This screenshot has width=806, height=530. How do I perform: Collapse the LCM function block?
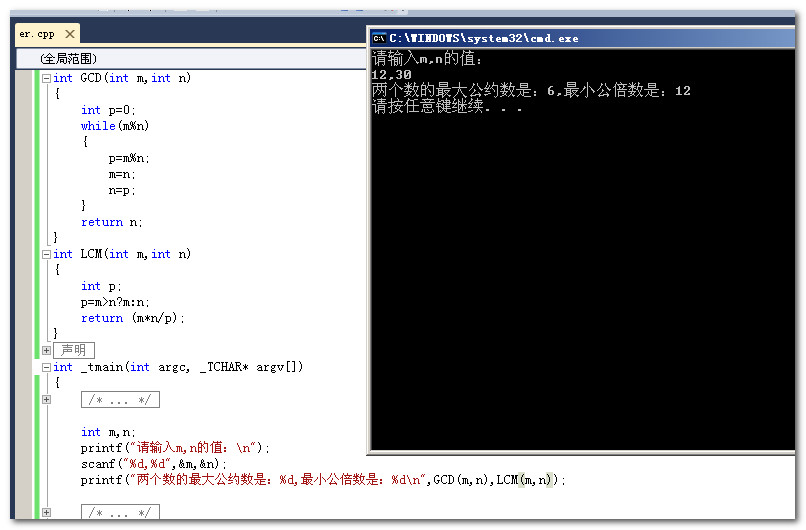46,254
